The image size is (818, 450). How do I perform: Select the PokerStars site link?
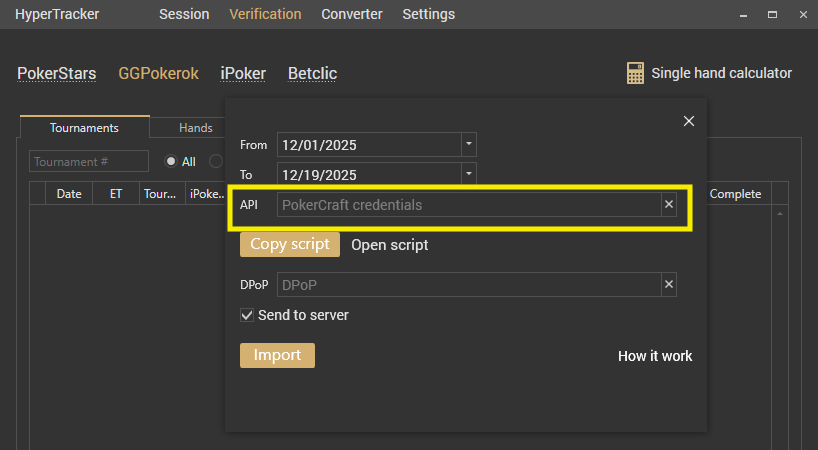57,73
